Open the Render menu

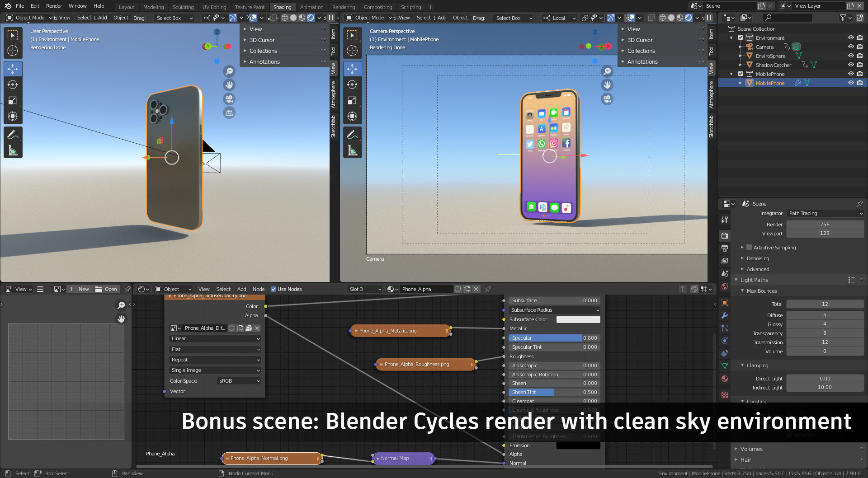54,6
